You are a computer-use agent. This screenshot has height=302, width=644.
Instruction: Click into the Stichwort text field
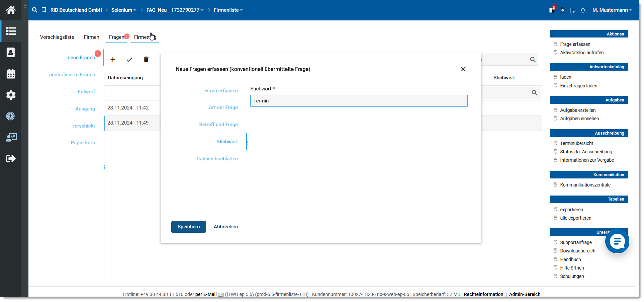(x=358, y=101)
